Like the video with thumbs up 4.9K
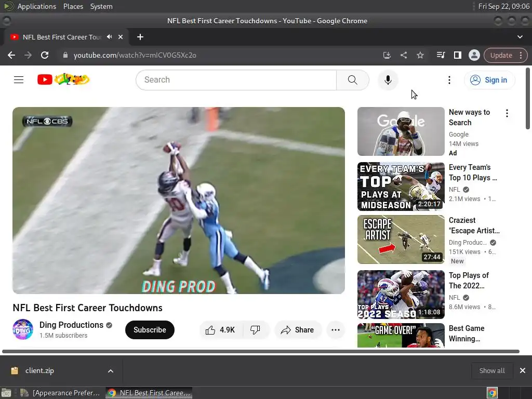532x399 pixels. (221, 330)
